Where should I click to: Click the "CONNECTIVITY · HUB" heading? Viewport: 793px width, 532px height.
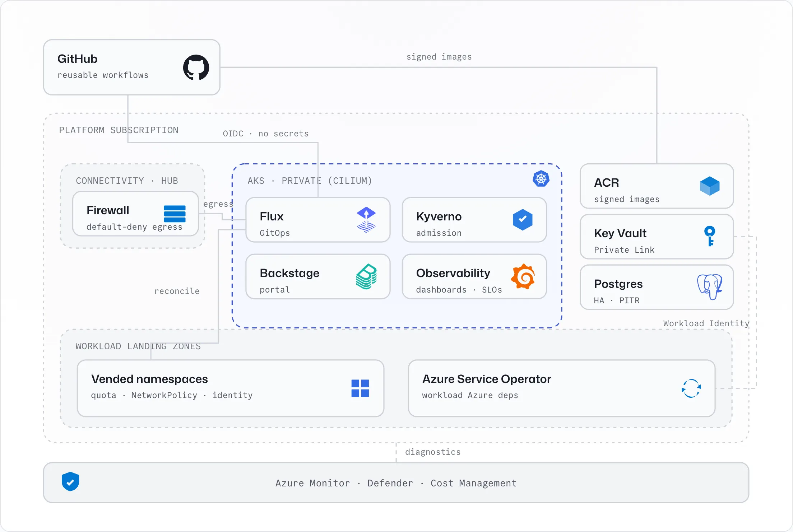[x=127, y=181]
